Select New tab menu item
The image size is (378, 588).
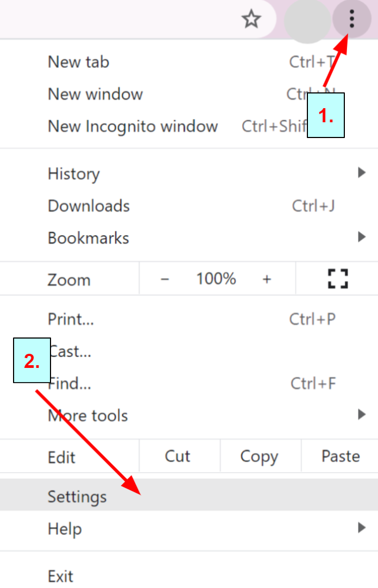point(78,62)
